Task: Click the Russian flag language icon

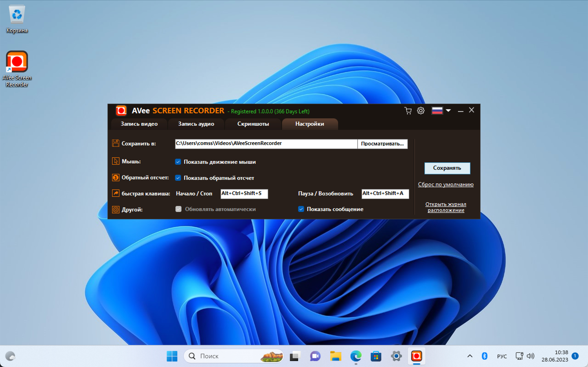Action: coord(437,111)
